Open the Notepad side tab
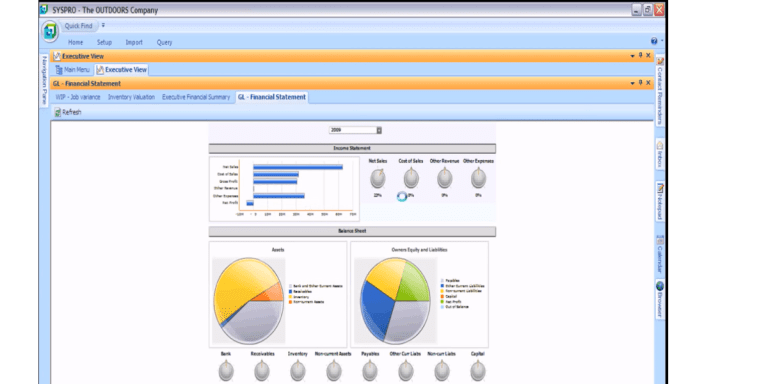Viewport: 768px width, 384px height. 660,201
